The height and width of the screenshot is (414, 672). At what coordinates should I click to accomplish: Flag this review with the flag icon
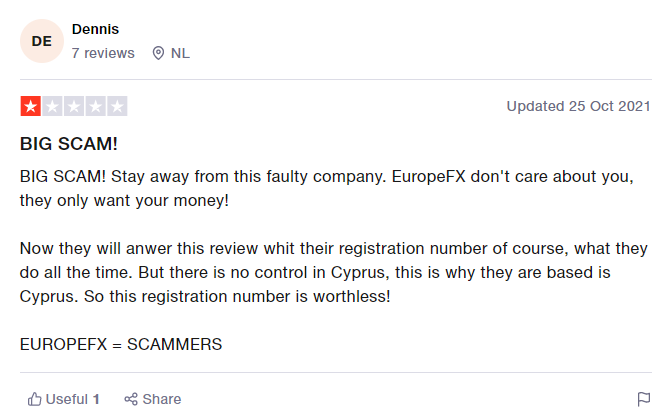(x=644, y=399)
